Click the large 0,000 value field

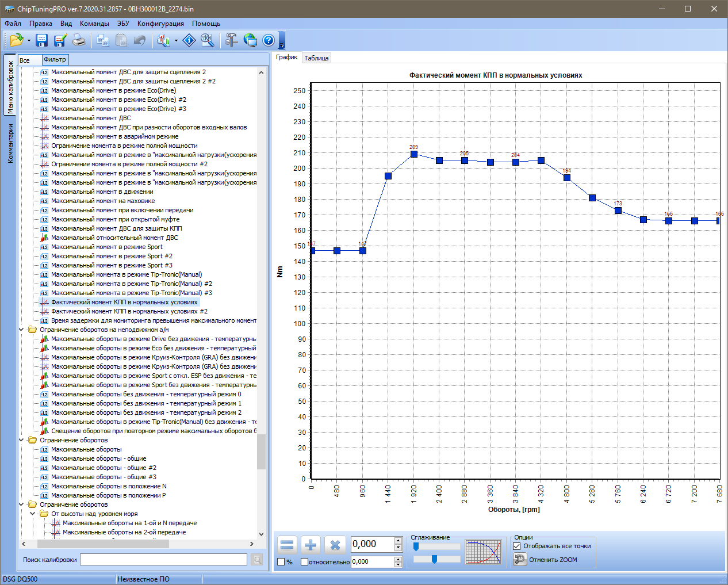(x=373, y=544)
